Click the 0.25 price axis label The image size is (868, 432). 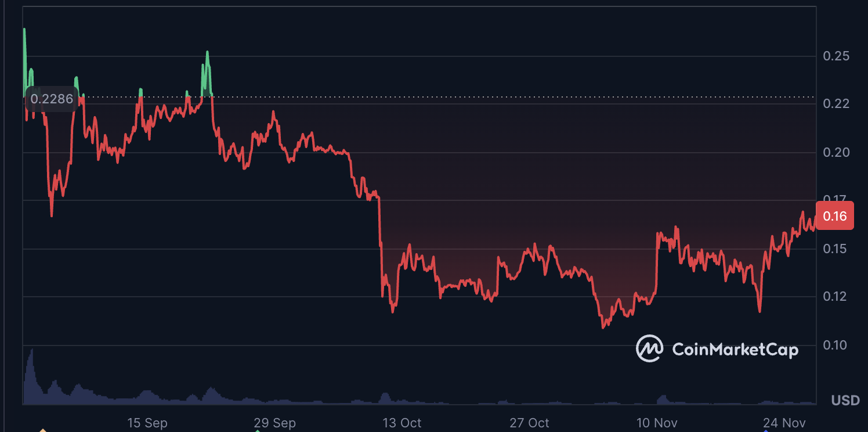tap(836, 56)
